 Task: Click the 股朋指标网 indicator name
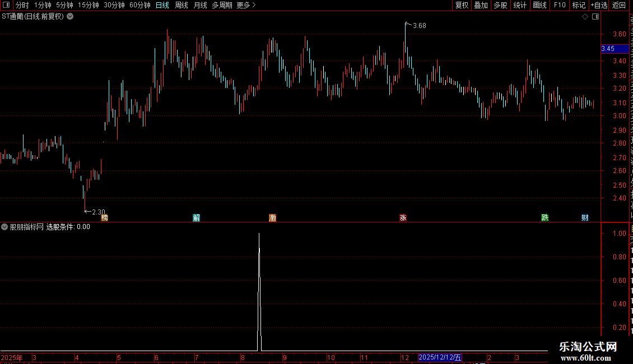point(27,227)
